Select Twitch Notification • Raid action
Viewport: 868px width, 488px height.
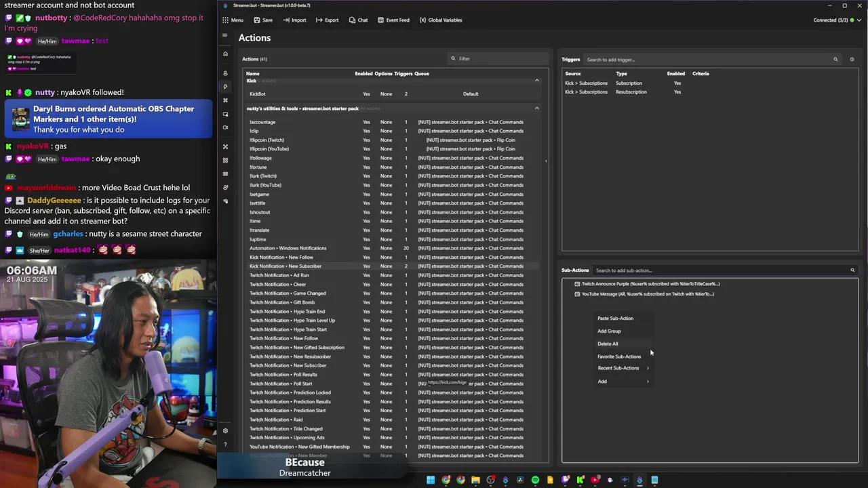(x=393, y=420)
